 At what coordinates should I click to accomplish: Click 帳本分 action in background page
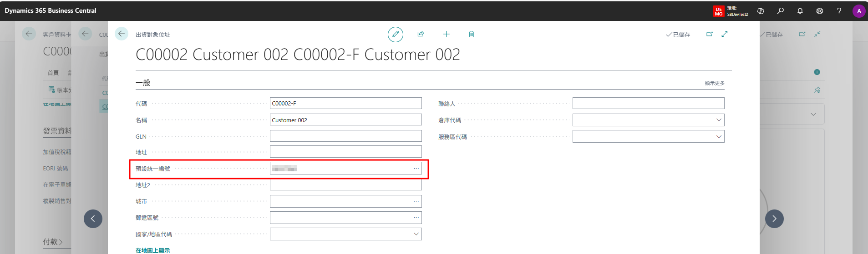60,90
